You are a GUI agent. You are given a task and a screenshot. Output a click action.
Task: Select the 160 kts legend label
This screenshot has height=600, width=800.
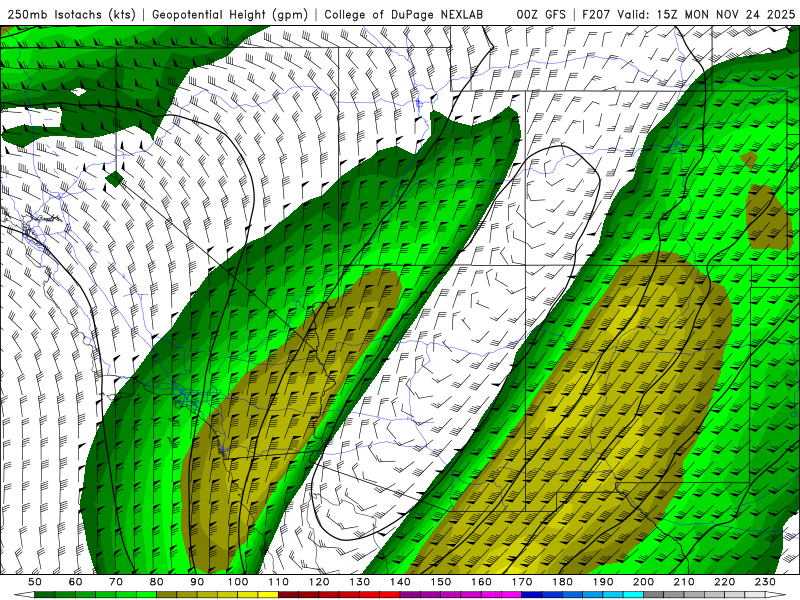(x=481, y=582)
